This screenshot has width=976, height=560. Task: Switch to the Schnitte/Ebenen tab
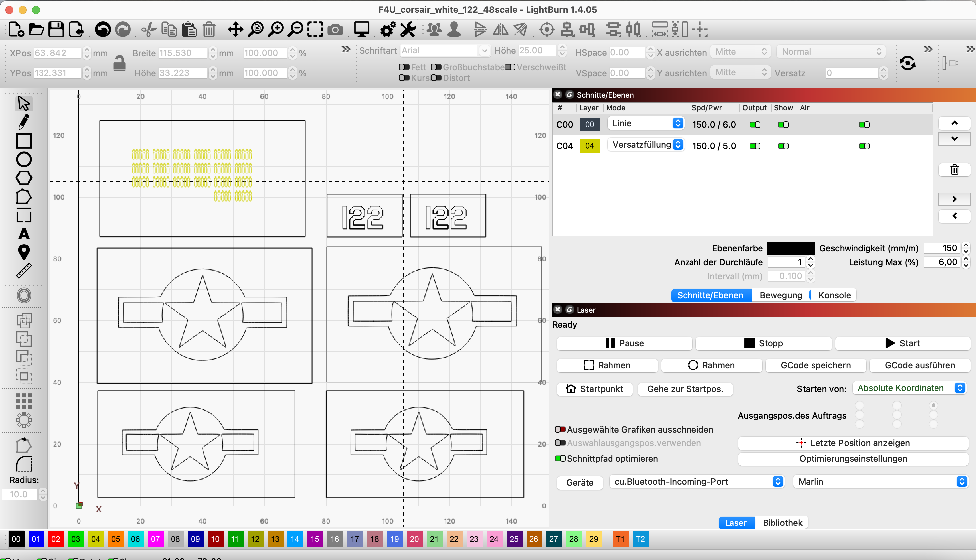tap(710, 295)
